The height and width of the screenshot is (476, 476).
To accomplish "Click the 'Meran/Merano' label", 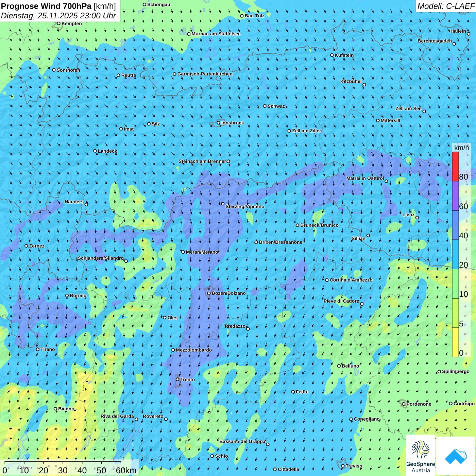I will tap(202, 252).
